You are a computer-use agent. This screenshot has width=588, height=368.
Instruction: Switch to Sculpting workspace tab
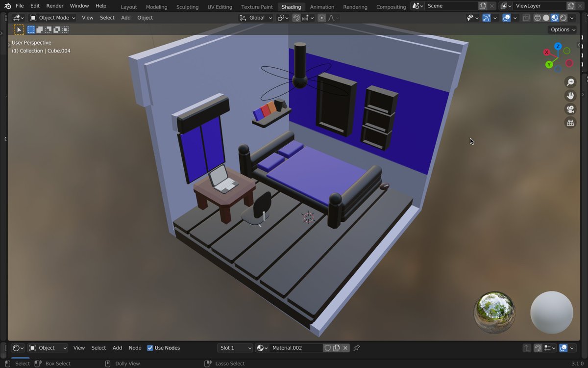tap(187, 7)
